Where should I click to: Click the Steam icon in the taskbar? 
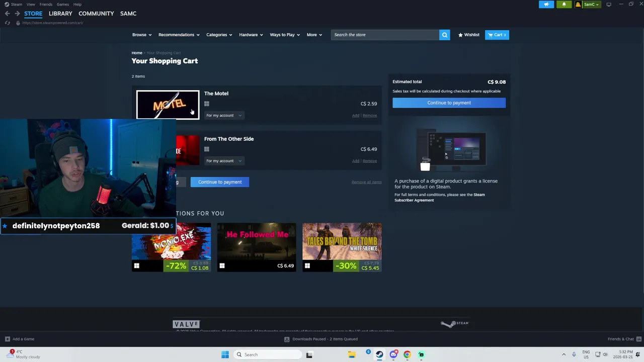coord(379,354)
